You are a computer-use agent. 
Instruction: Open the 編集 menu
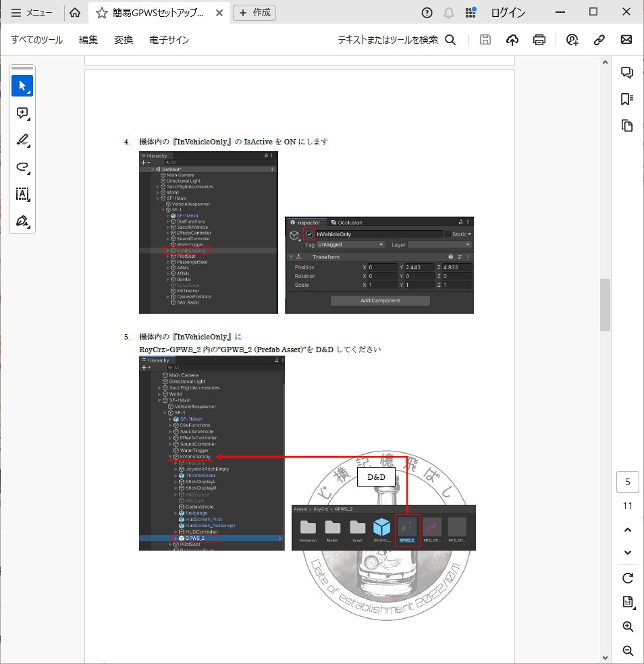(x=88, y=40)
